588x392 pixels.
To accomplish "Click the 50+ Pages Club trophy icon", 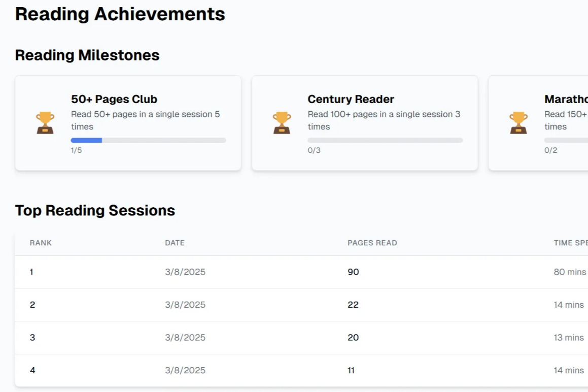I will tap(45, 123).
